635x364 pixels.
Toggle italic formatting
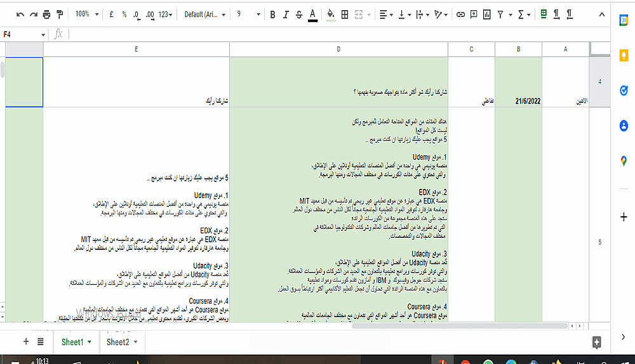(286, 15)
